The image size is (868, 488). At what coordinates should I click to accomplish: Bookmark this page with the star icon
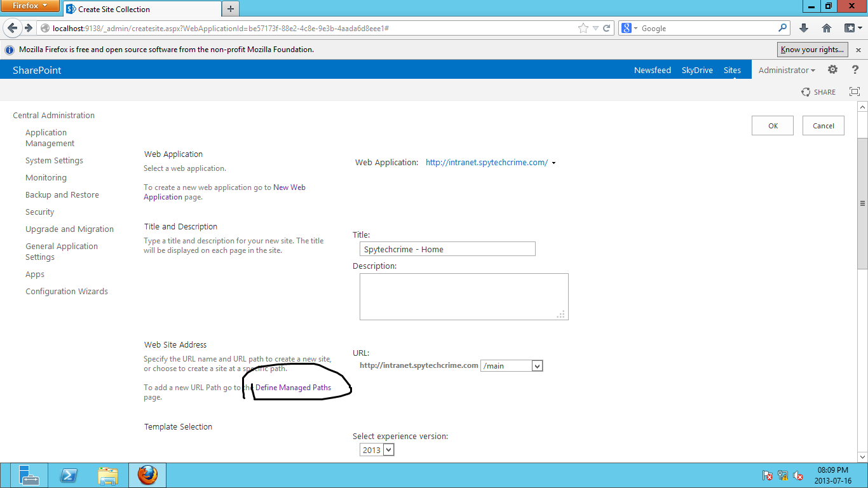tap(583, 28)
